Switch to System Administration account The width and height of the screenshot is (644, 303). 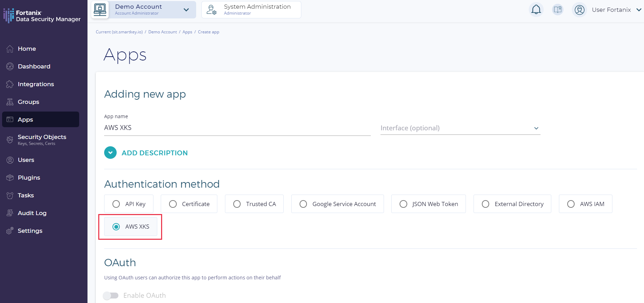pyautogui.click(x=251, y=10)
